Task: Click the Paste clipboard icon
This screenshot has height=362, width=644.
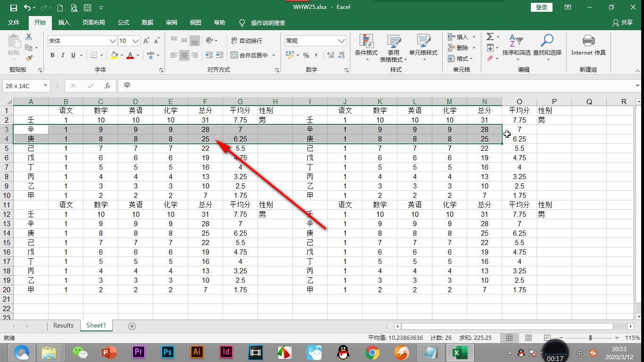Action: (x=14, y=42)
